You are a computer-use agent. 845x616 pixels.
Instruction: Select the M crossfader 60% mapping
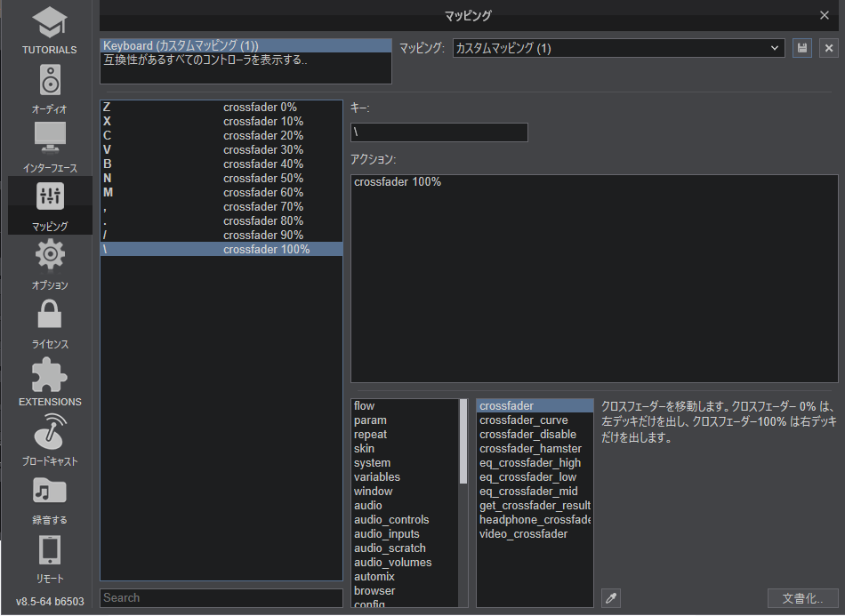pyautogui.click(x=221, y=192)
